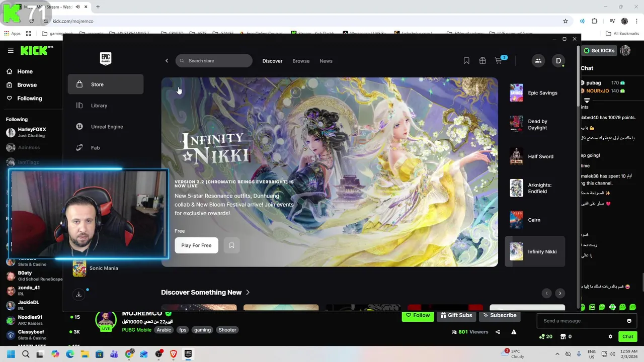The width and height of the screenshot is (644, 362).
Task: Select Epic Savings in featured list
Action: pos(535,93)
